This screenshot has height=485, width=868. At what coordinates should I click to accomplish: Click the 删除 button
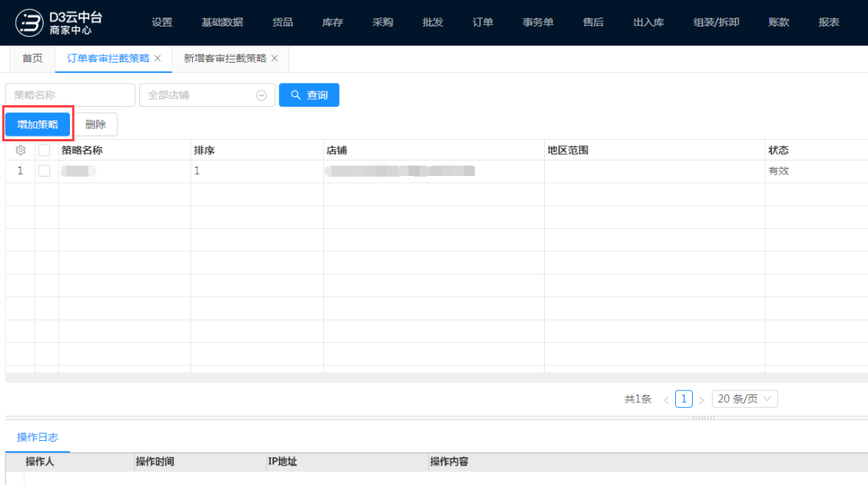click(x=96, y=124)
